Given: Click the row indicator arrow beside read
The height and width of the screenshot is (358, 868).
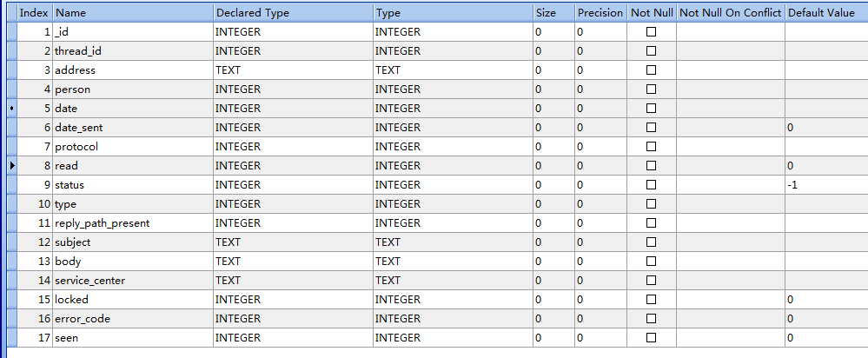Looking at the screenshot, I should click(11, 166).
